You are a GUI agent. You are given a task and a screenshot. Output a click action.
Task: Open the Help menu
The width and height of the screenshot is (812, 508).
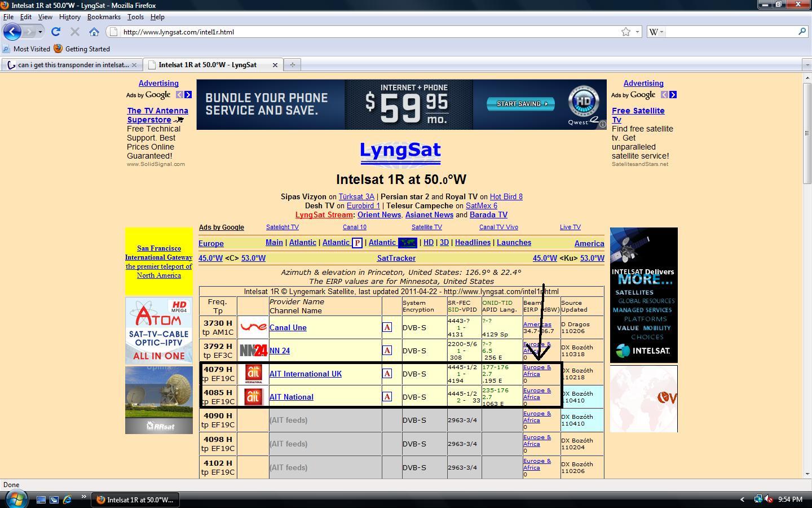click(x=157, y=17)
